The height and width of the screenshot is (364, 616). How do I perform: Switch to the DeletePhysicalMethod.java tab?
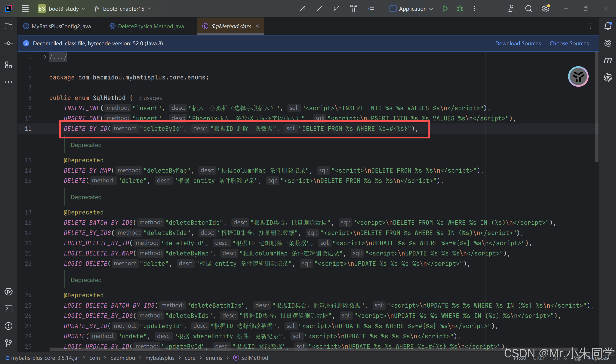(x=151, y=26)
